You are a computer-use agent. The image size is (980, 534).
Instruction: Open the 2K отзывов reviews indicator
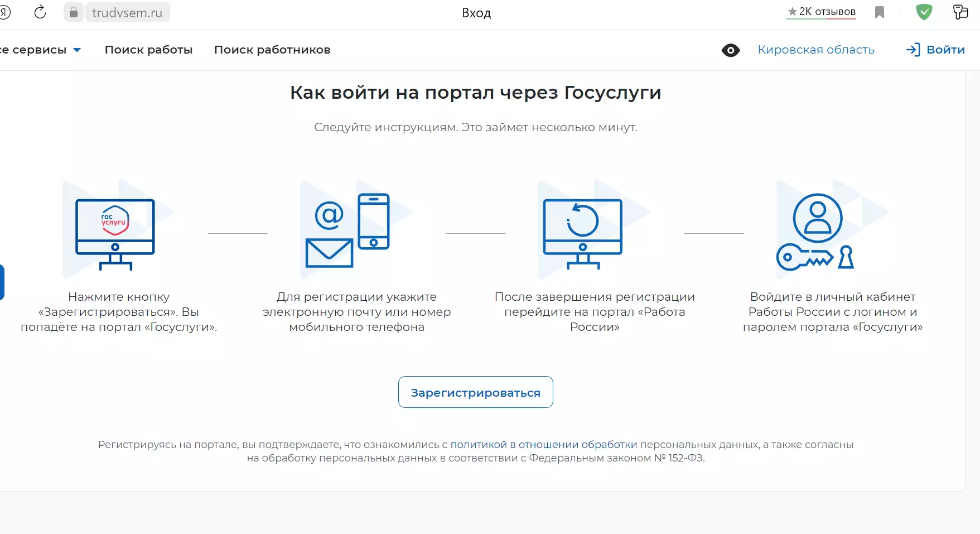(821, 12)
